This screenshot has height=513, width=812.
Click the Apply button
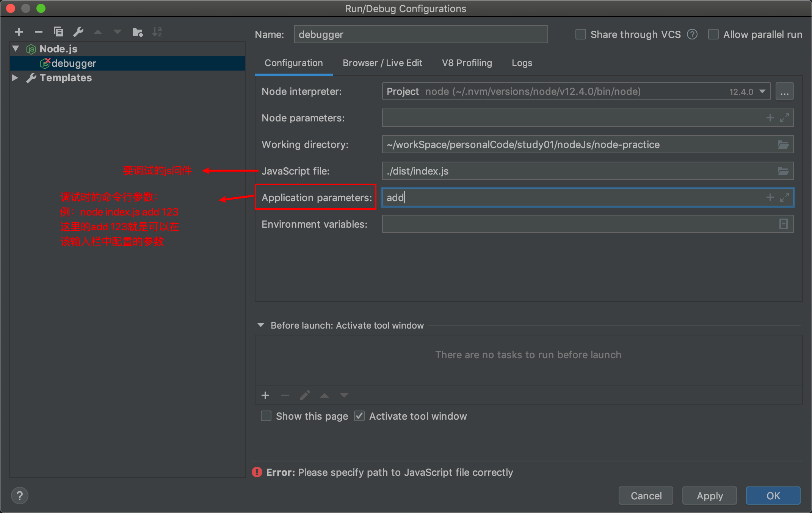[x=710, y=496]
